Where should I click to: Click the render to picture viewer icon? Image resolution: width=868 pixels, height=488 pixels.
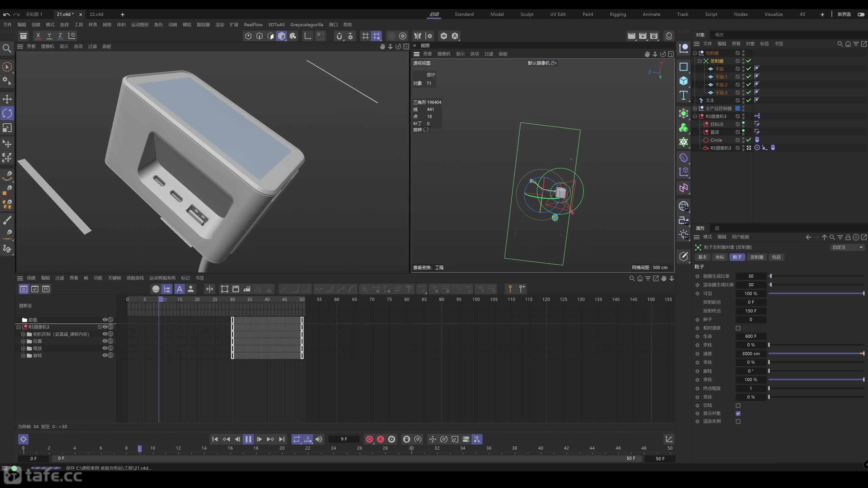click(x=643, y=36)
